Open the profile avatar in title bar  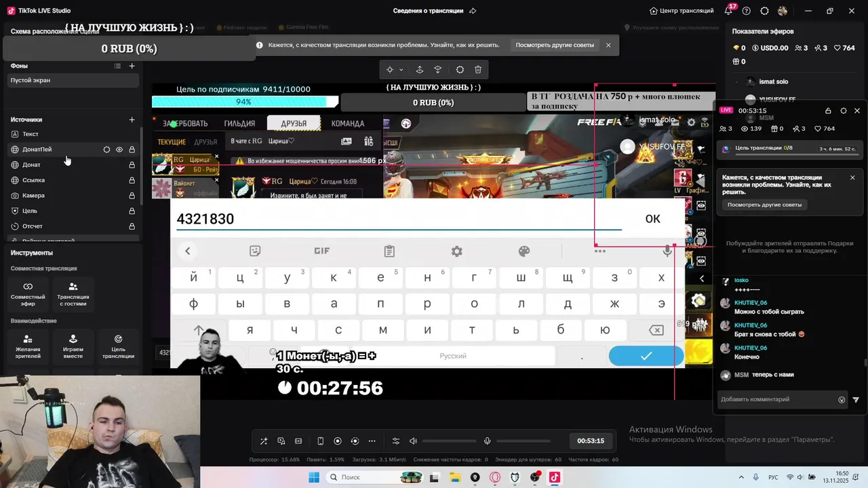(x=783, y=11)
